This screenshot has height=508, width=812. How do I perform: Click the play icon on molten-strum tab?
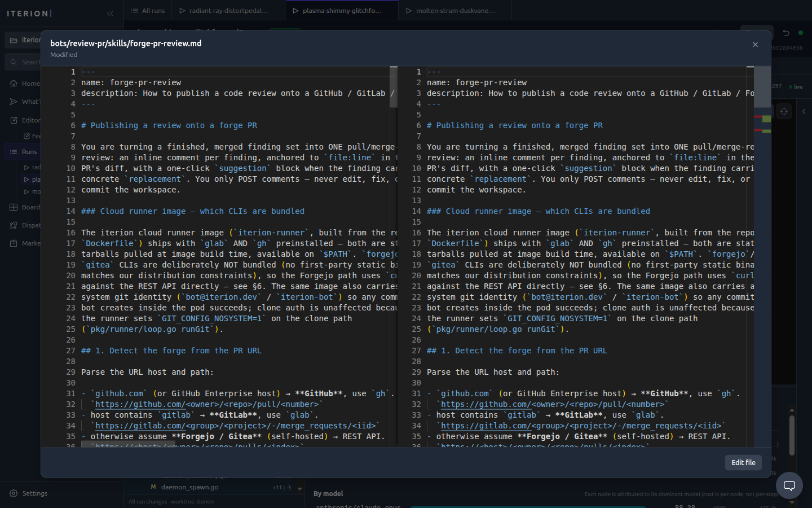point(408,11)
